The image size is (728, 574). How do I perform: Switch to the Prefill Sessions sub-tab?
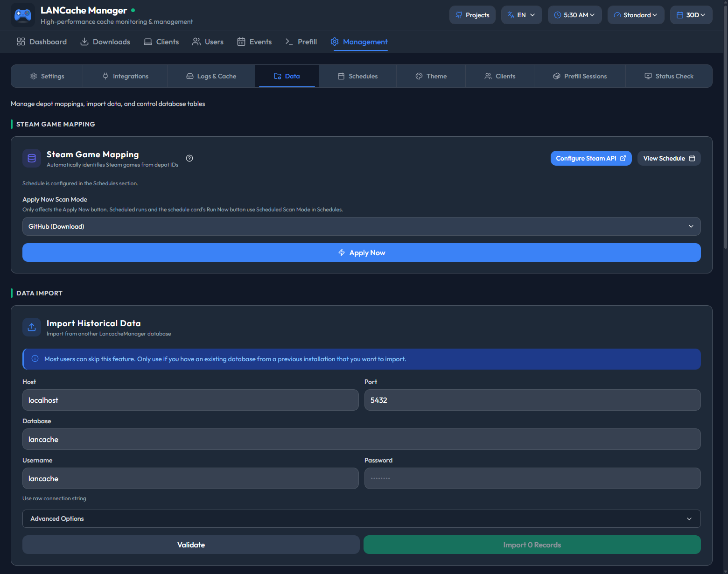click(x=580, y=76)
